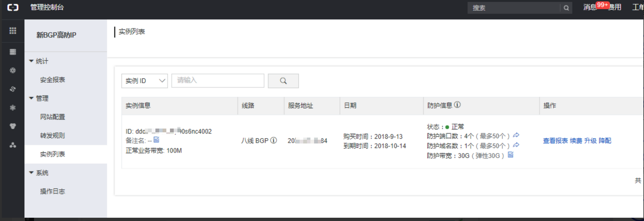Click info icon beside 防护信息 header
Viewport: 644px width, 221px height.
pyautogui.click(x=457, y=105)
